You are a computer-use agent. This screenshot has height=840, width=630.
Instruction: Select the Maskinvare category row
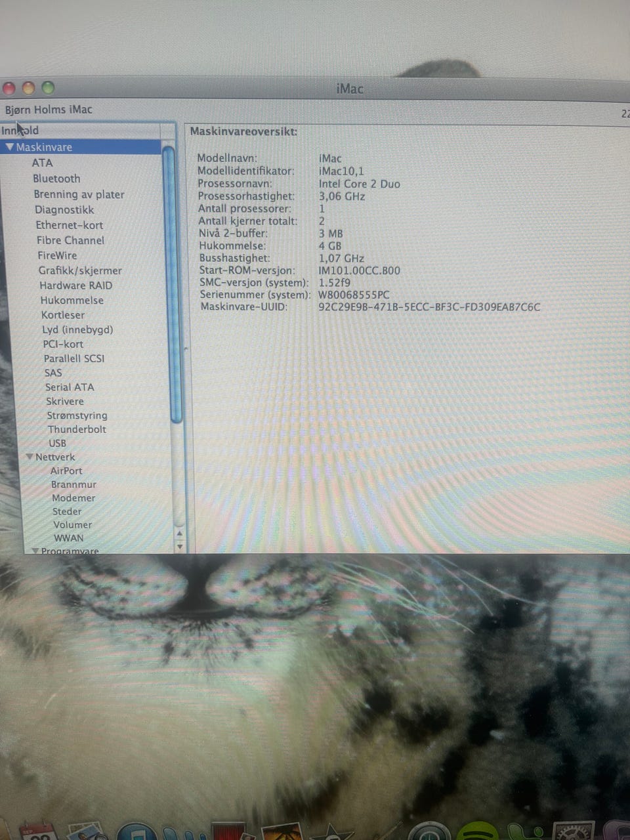(x=81, y=147)
